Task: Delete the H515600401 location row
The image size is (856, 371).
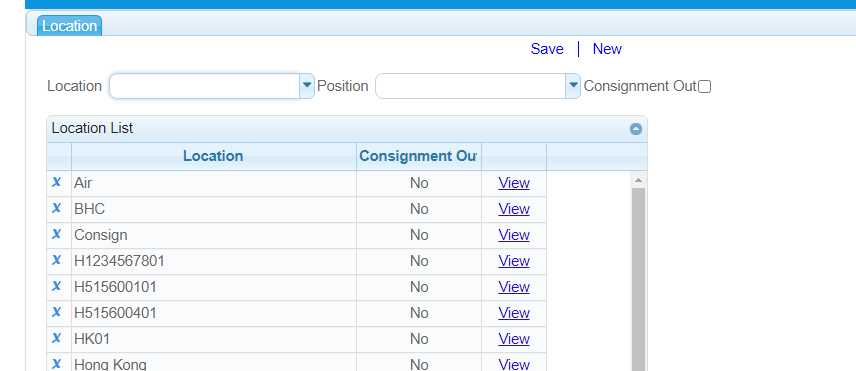Action: coord(56,312)
